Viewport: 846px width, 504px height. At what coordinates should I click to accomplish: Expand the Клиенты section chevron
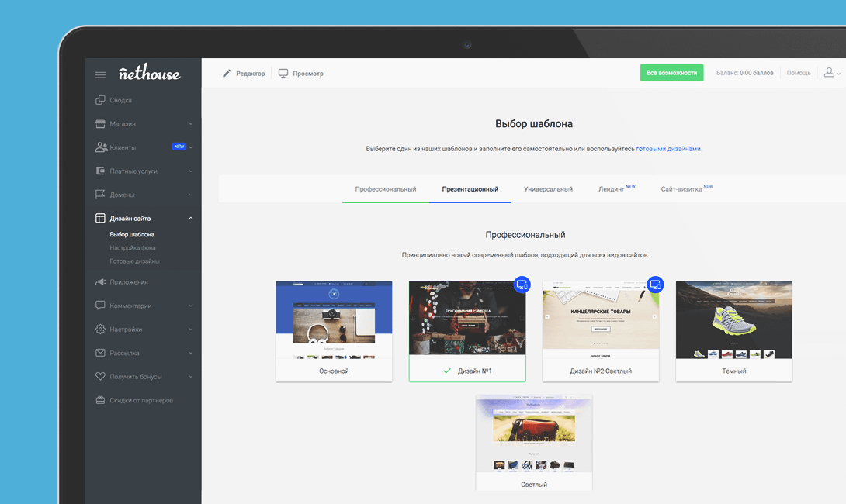pos(190,147)
